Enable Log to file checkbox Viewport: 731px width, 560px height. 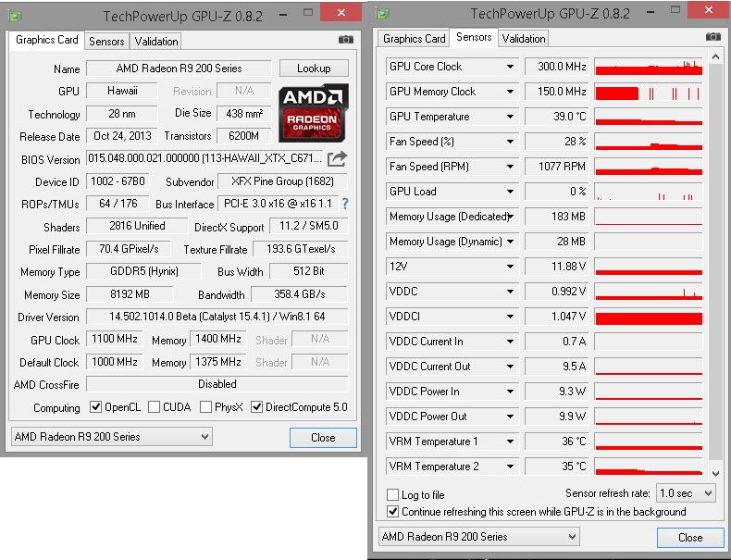(393, 494)
